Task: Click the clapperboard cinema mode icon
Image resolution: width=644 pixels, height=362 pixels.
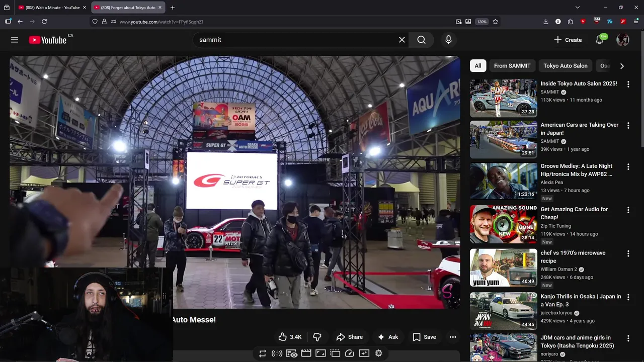Action: pos(306,353)
